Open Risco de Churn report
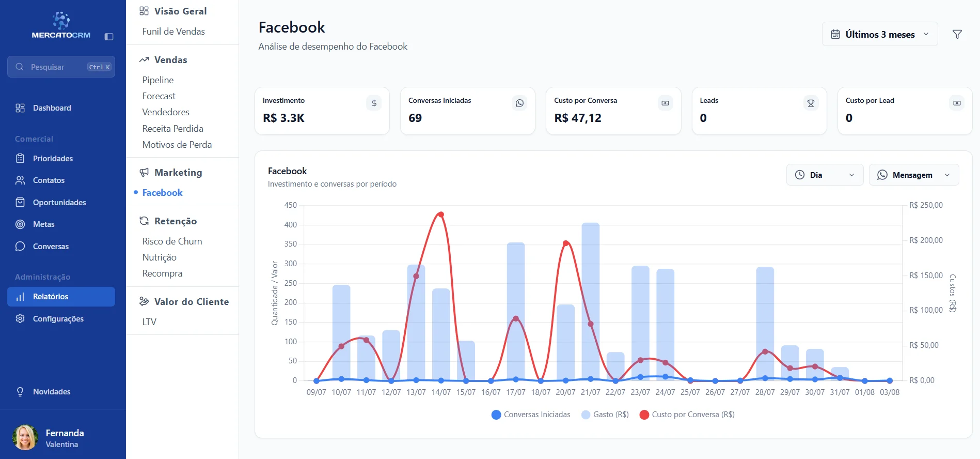Image resolution: width=980 pixels, height=459 pixels. coord(172,241)
